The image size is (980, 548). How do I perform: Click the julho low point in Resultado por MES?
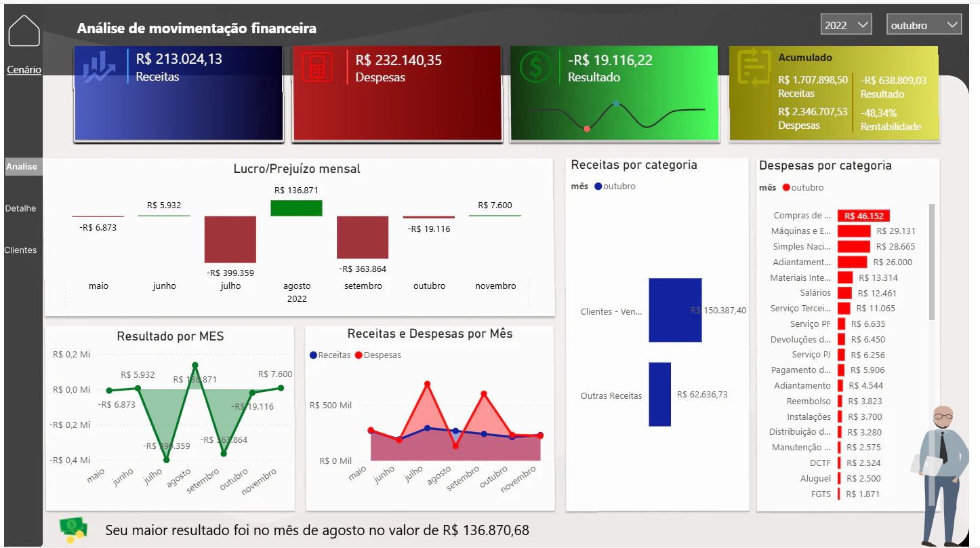tap(167, 460)
